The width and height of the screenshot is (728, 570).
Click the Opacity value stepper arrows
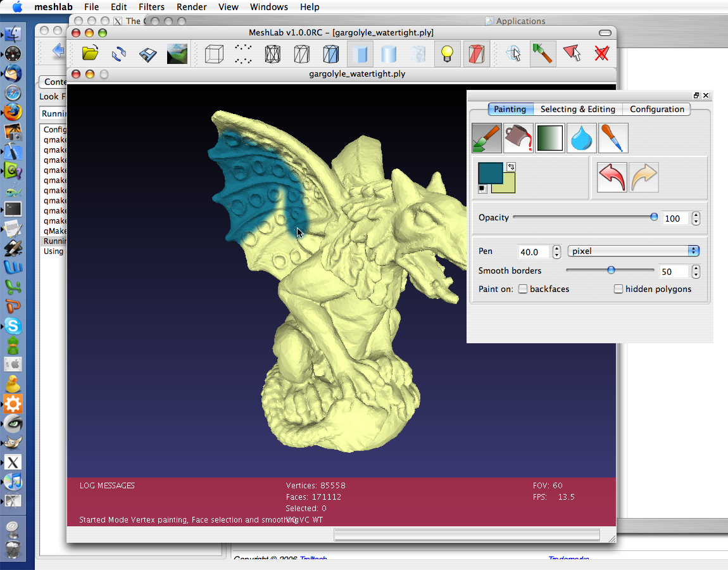click(x=696, y=218)
